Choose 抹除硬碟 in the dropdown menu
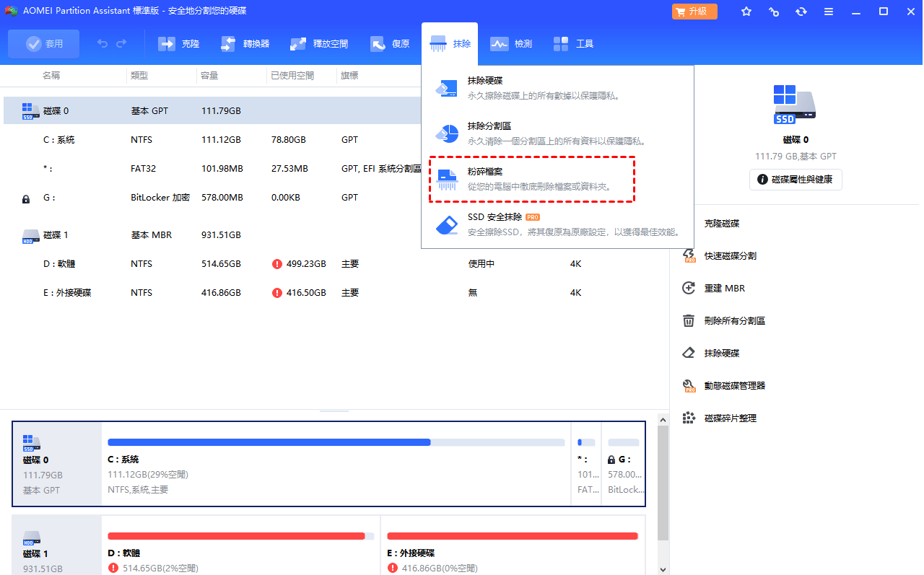Screen dimensions: 924x575 pos(557,88)
